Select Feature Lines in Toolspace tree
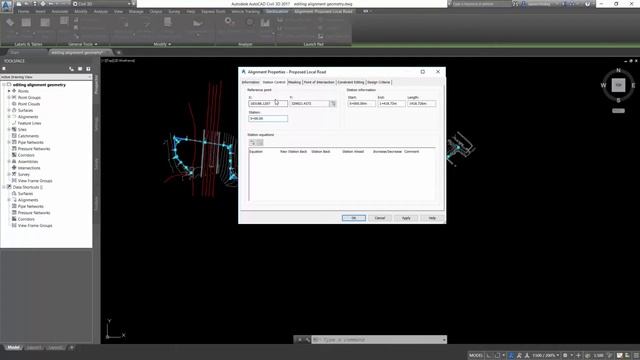 tap(29, 123)
